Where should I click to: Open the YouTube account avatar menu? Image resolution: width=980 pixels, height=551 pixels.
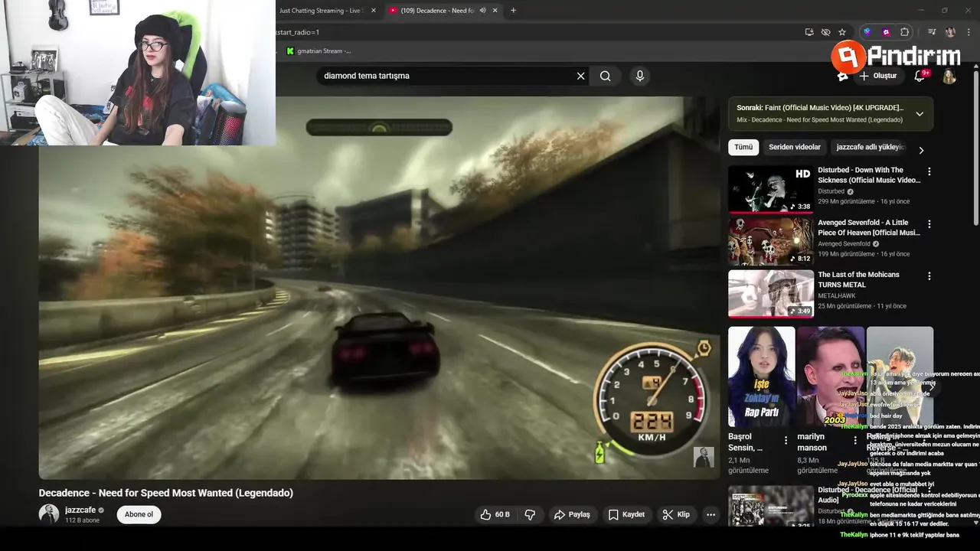[x=949, y=77]
